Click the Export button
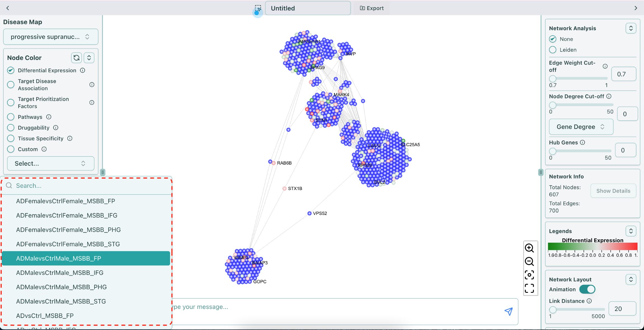Image resolution: width=644 pixels, height=330 pixels. click(x=372, y=8)
